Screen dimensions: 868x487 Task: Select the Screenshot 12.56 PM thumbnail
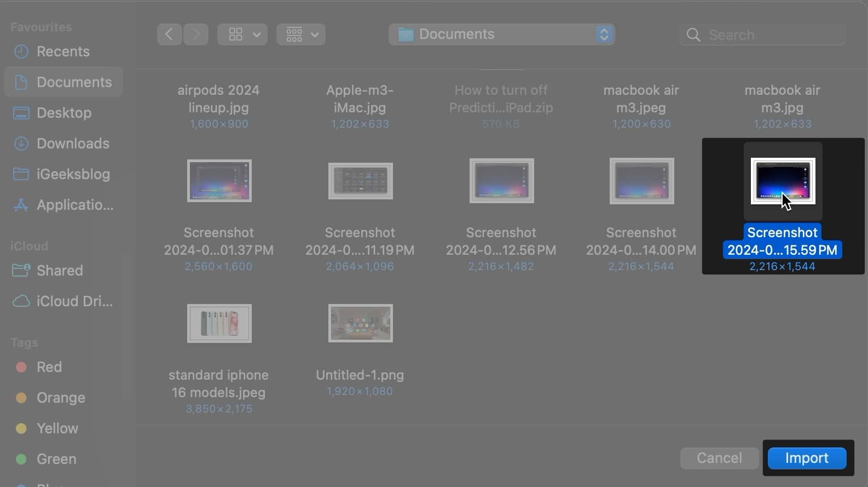point(502,181)
